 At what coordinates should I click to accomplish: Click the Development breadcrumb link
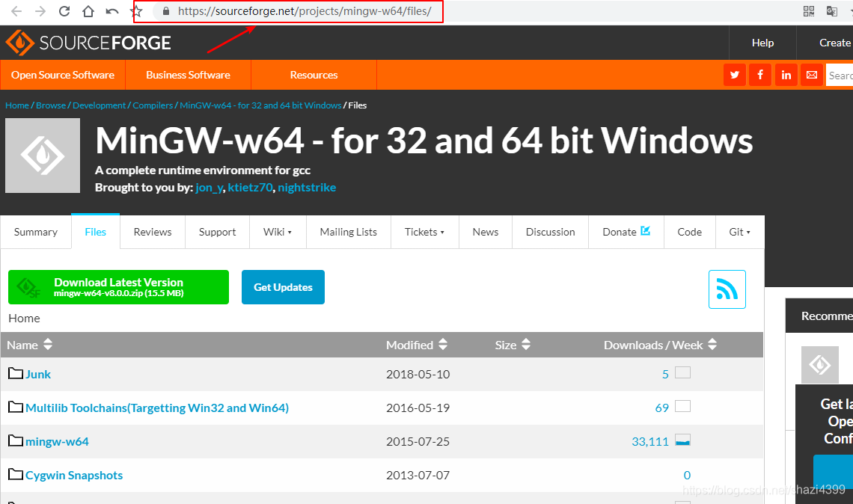click(99, 105)
